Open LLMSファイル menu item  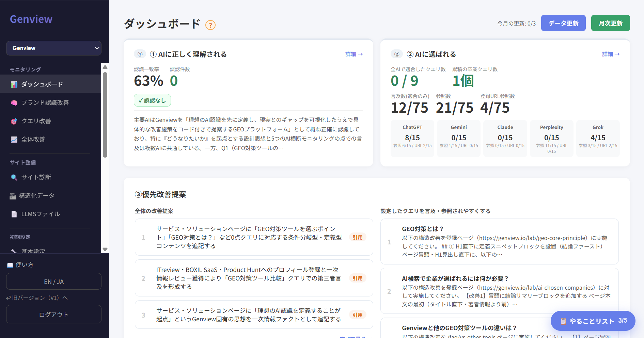[x=50, y=214]
